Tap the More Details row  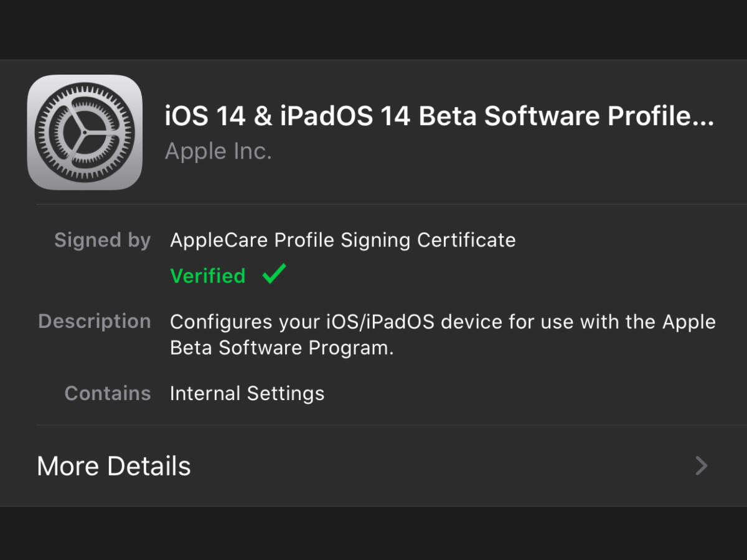[374, 466]
